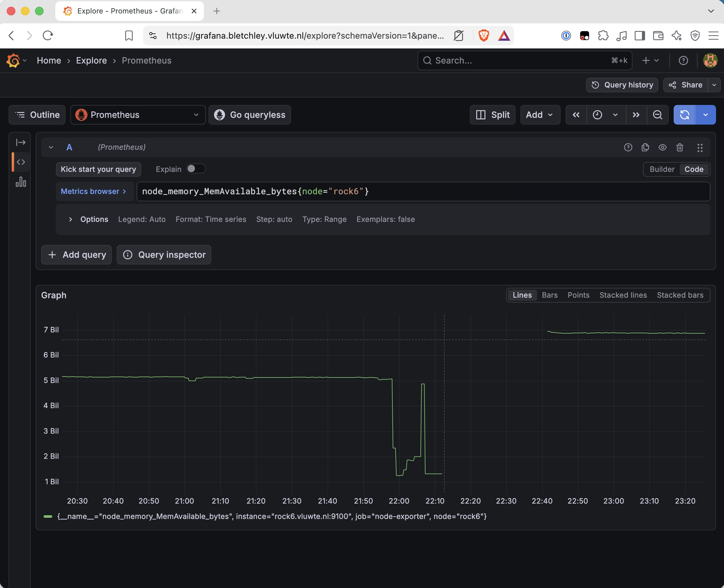This screenshot has width=724, height=588.
Task: Toggle query A visibility eye icon
Action: 662,147
